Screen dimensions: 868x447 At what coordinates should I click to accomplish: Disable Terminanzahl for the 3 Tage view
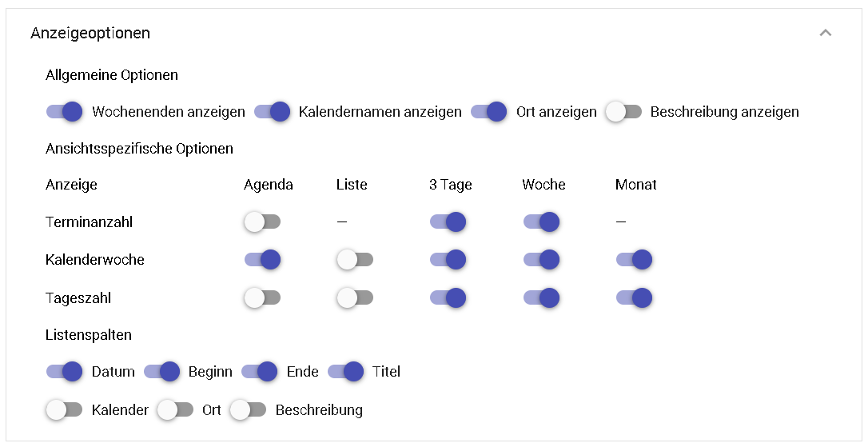click(x=448, y=222)
